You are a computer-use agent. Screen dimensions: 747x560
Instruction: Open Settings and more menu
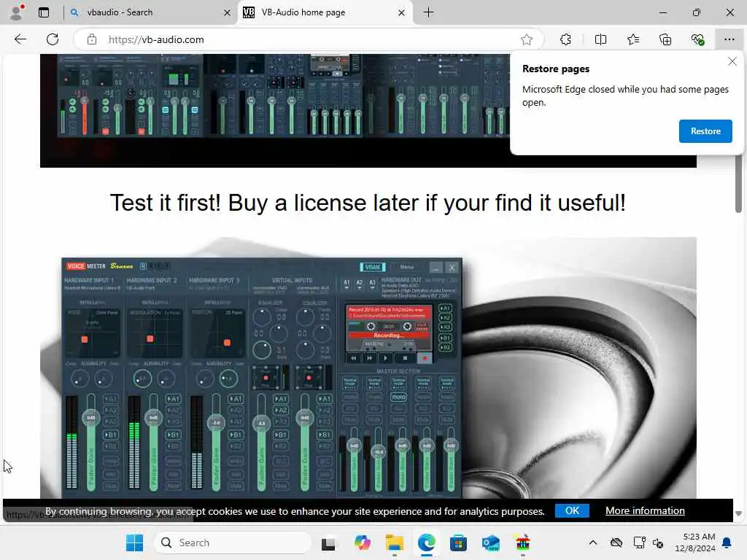(x=729, y=39)
